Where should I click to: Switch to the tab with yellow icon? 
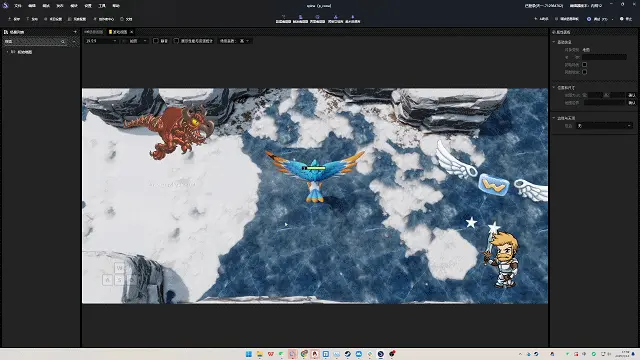pos(120,32)
